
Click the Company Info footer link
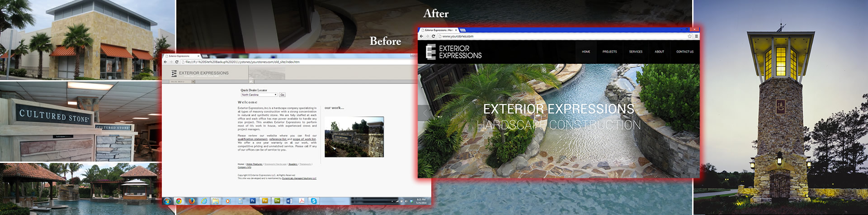pos(245,167)
